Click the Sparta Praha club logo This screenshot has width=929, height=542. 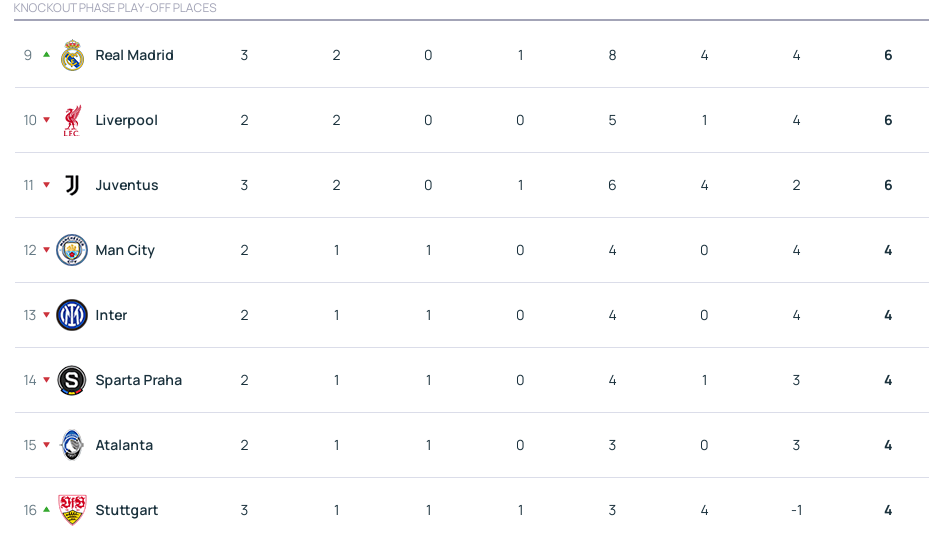[72, 380]
